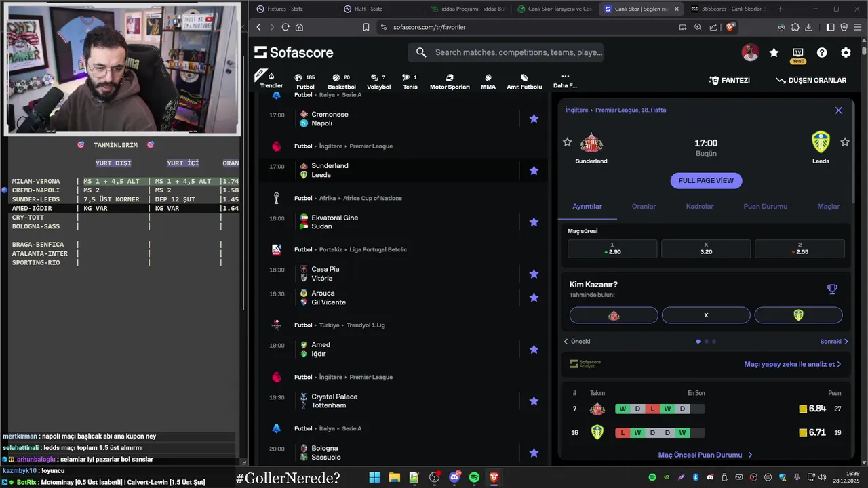The image size is (868, 488).
Task: Open the Sofascore help question icon
Action: [x=822, y=52]
